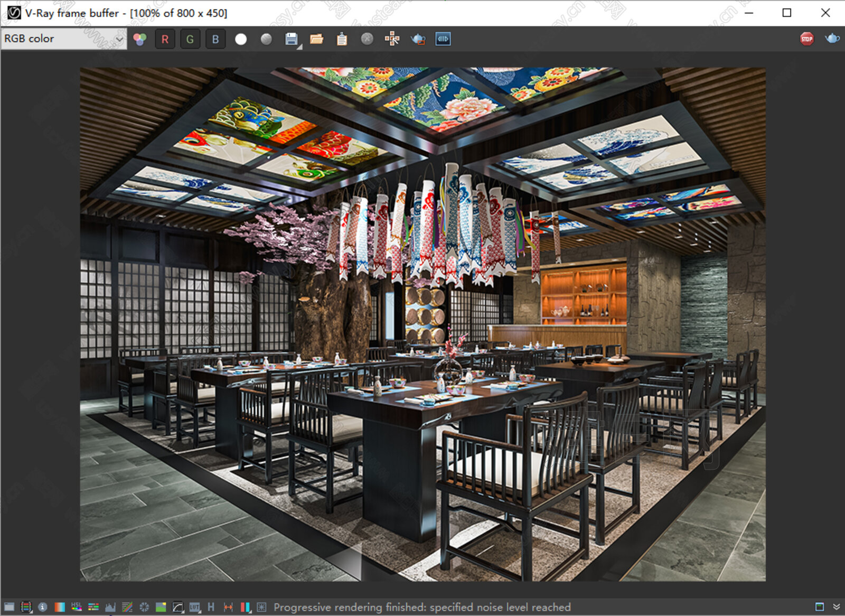This screenshot has width=845, height=616.
Task: Toggle the green channel G button
Action: tap(190, 39)
